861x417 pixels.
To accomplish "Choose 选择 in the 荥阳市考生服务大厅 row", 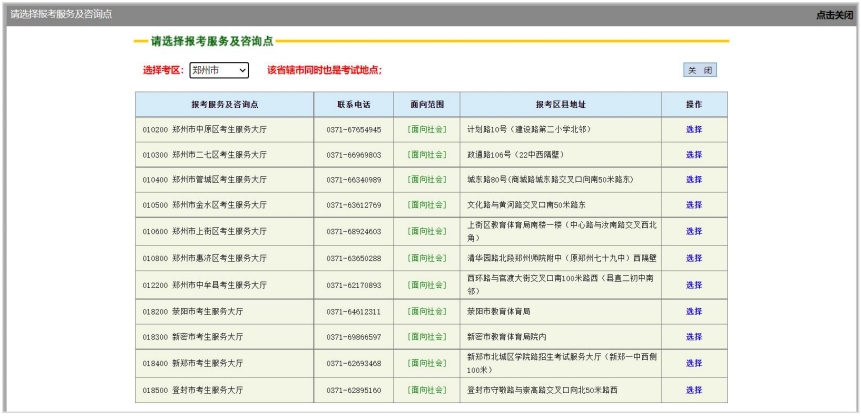I will (x=693, y=311).
